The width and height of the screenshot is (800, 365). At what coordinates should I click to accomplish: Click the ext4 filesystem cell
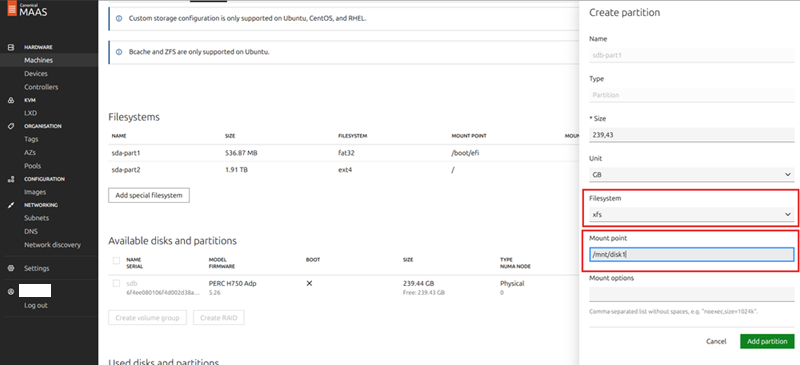[345, 169]
